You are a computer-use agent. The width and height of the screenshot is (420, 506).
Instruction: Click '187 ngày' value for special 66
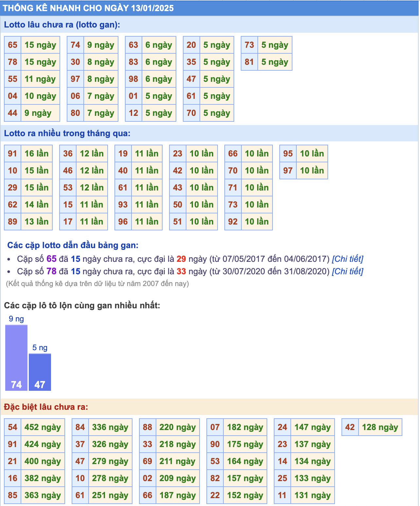point(178,495)
